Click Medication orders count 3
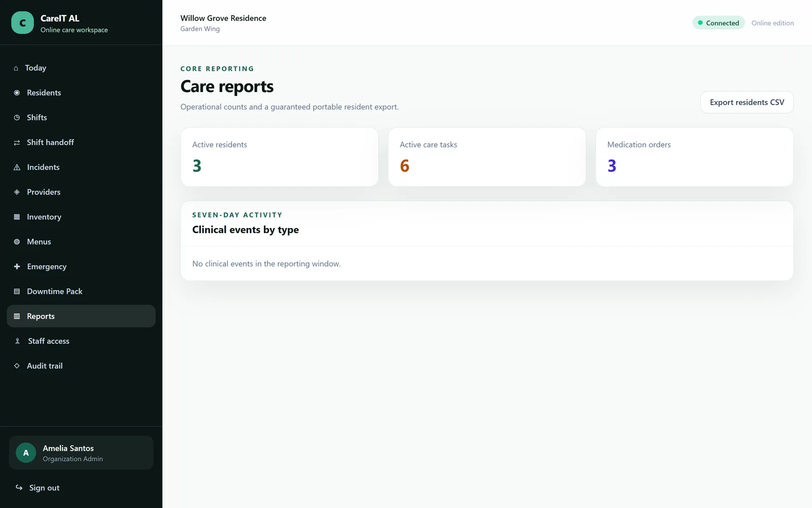This screenshot has height=508, width=812. point(612,166)
